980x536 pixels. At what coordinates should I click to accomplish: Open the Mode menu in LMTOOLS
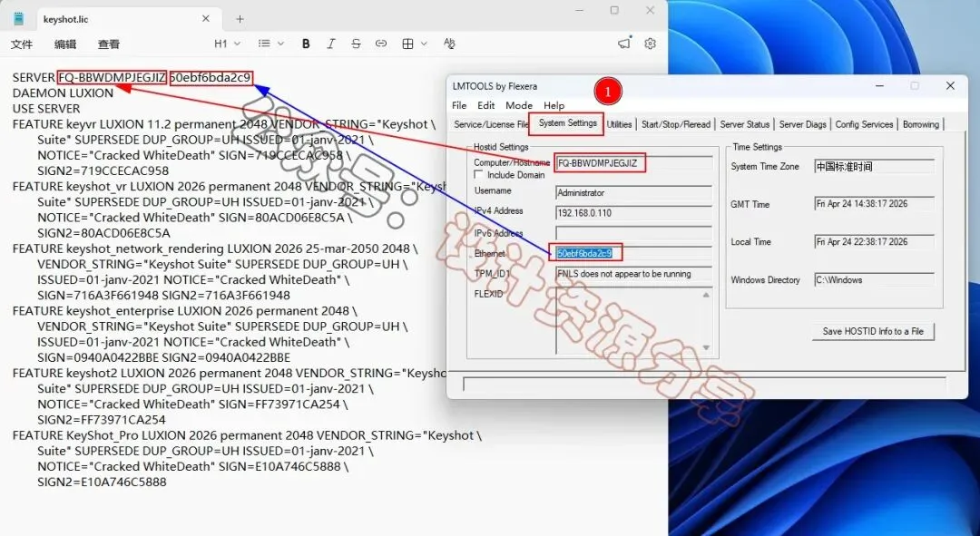pyautogui.click(x=519, y=105)
